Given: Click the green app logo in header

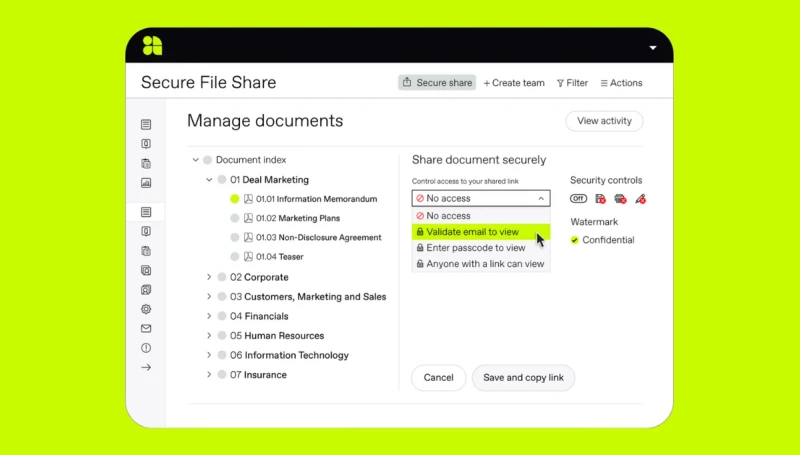Looking at the screenshot, I should pos(153,46).
